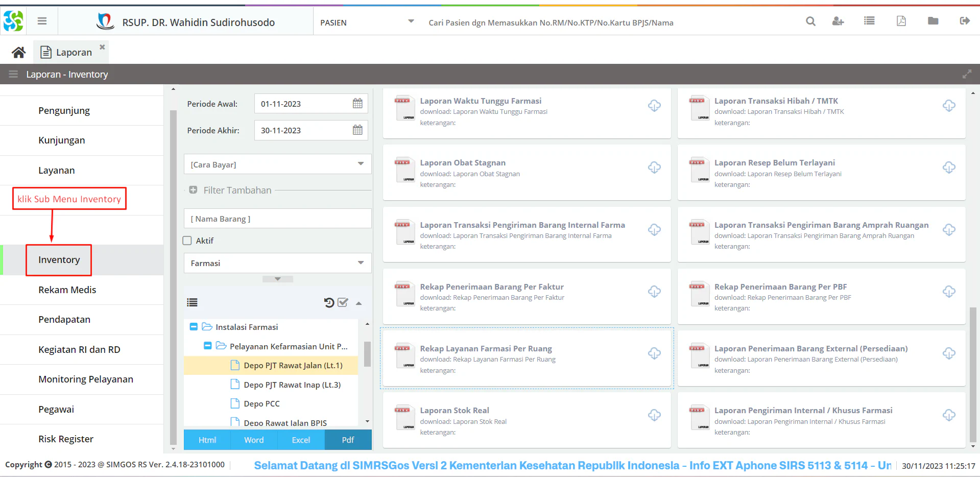Download Laporan Pengiriman Internal / Khusus Farmasi
980x477 pixels.
[949, 415]
